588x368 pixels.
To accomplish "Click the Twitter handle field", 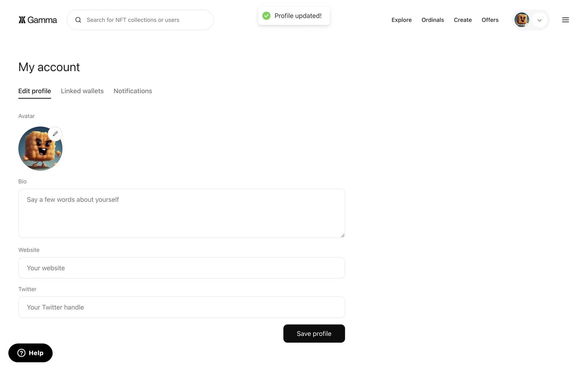I will click(x=181, y=307).
